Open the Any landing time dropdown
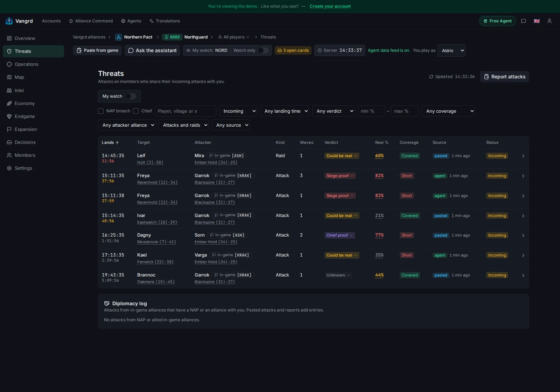Image resolution: width=560 pixels, height=392 pixels. point(285,111)
